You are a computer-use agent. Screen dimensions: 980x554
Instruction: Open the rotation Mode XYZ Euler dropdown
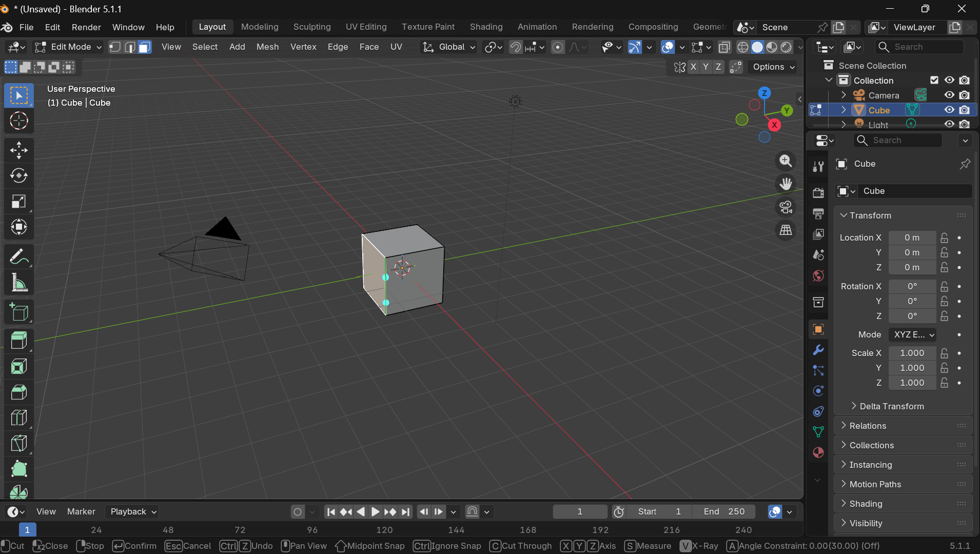point(913,334)
